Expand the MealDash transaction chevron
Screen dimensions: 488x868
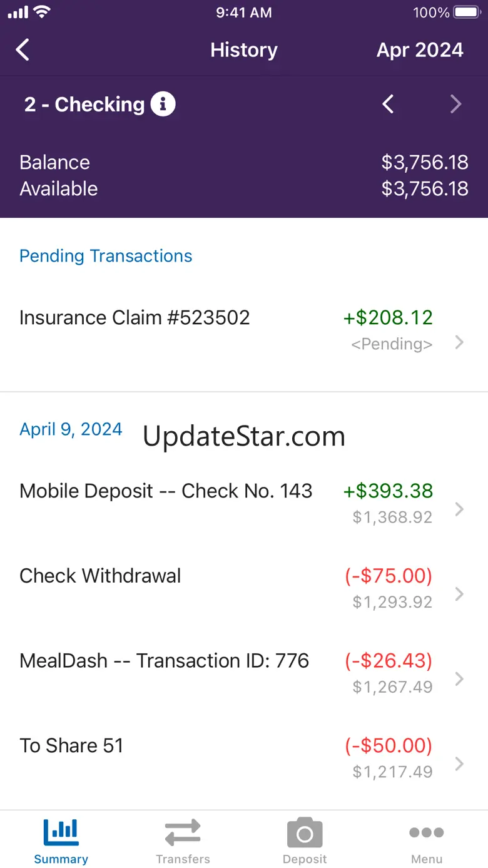[459, 679]
